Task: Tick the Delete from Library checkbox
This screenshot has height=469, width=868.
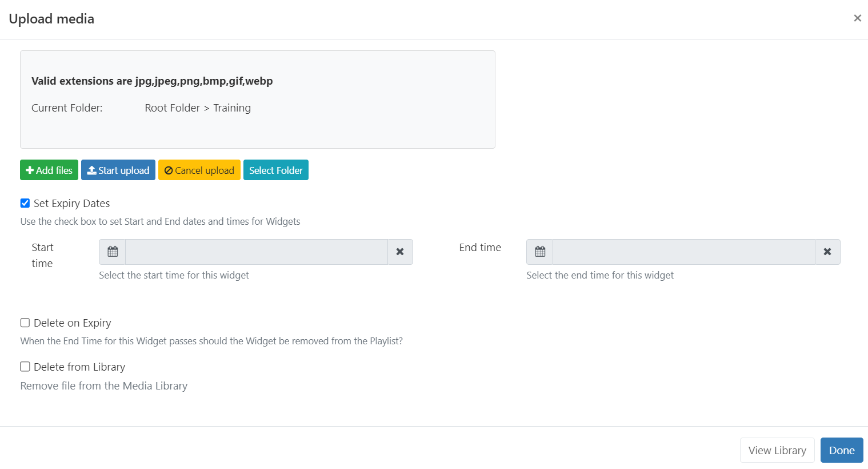Action: 25,367
